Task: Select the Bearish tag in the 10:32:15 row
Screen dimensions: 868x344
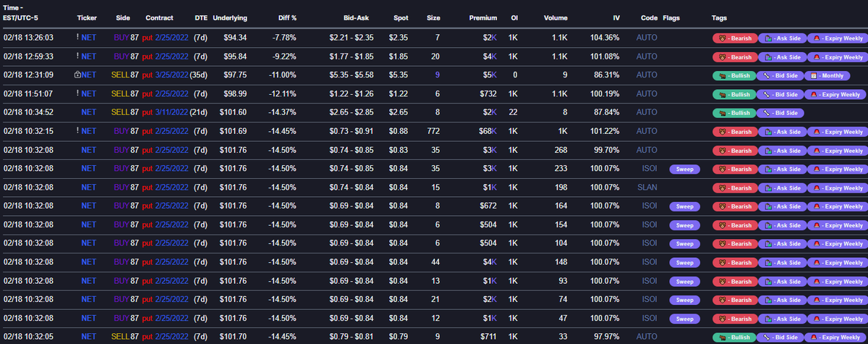Action: (x=733, y=132)
